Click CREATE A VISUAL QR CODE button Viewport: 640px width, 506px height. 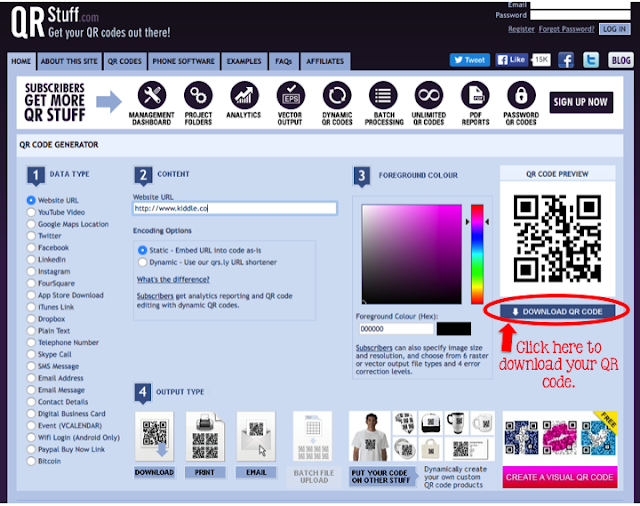560,477
